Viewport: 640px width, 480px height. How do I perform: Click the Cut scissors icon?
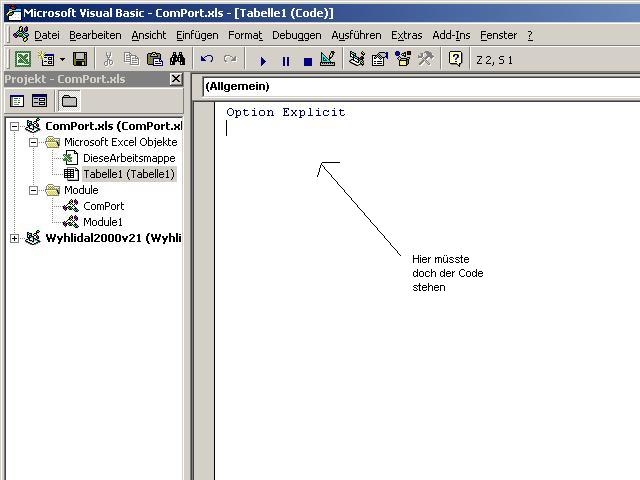point(108,59)
